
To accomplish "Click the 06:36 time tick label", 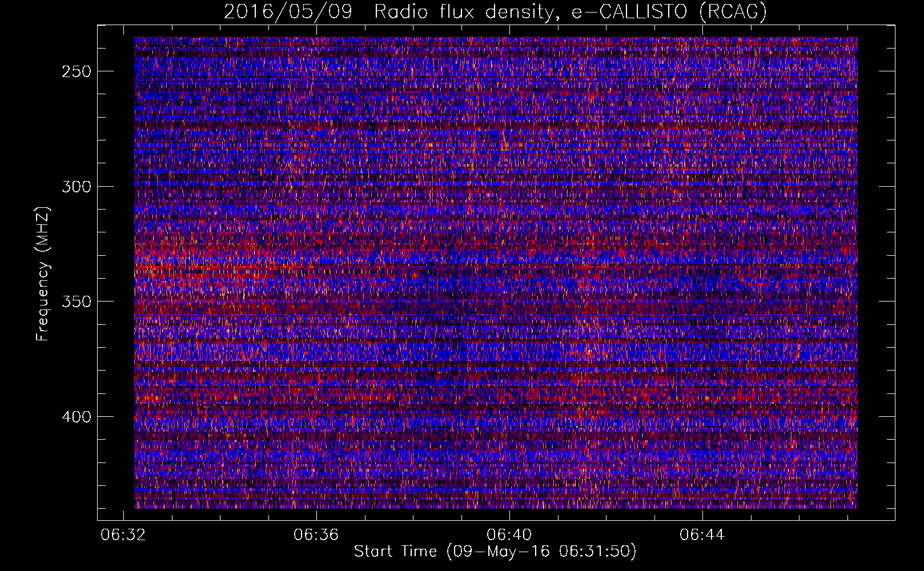I will [x=316, y=535].
